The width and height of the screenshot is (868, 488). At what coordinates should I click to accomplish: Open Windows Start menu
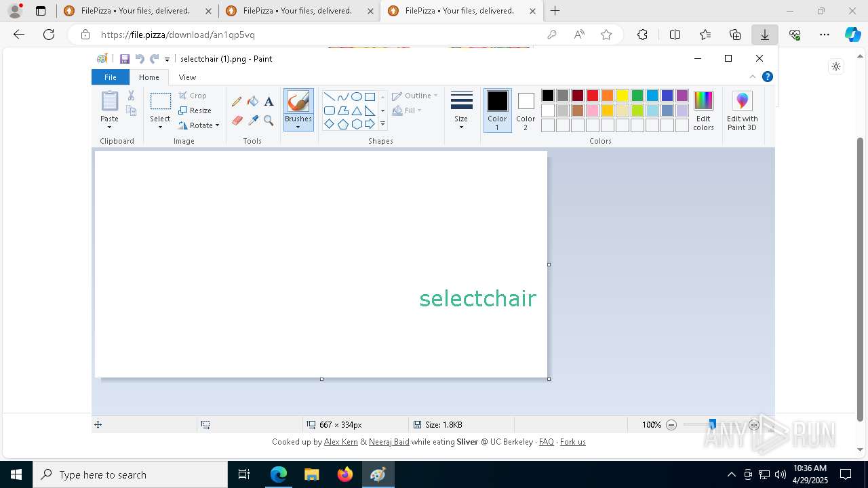(x=16, y=474)
